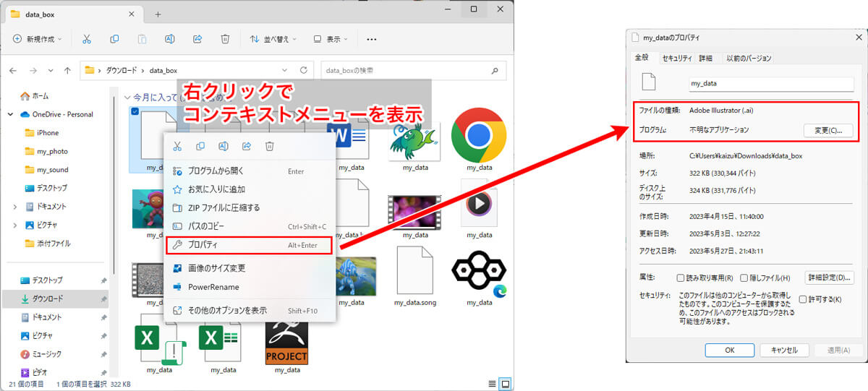Choose プロパティ in context menu

250,245
